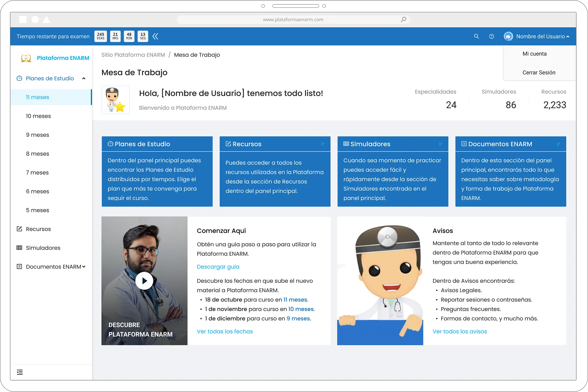This screenshot has height=392, width=588.
Task: Click Ver todas las fechas link
Action: click(x=225, y=331)
